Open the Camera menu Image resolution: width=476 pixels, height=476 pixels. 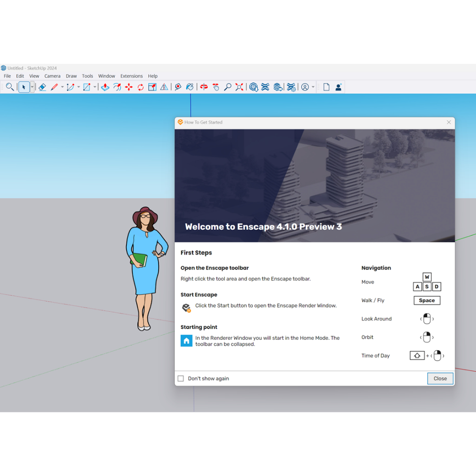pyautogui.click(x=53, y=76)
